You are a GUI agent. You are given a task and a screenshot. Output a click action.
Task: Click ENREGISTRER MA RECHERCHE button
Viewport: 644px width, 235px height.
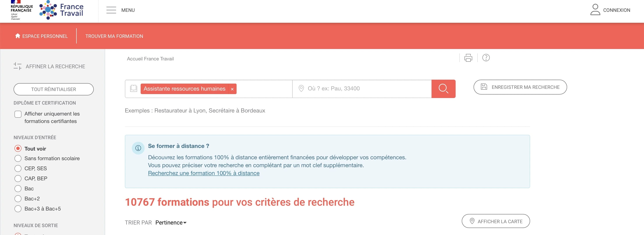[x=520, y=87]
